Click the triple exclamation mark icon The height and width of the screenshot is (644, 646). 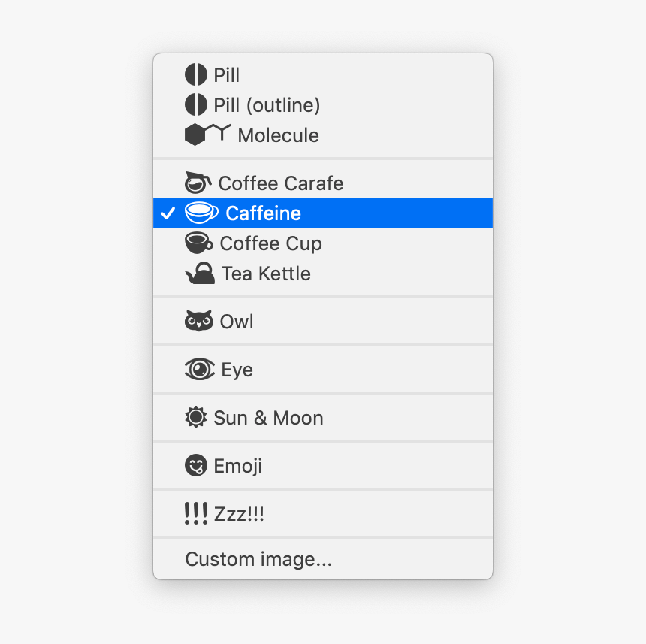pos(196,513)
